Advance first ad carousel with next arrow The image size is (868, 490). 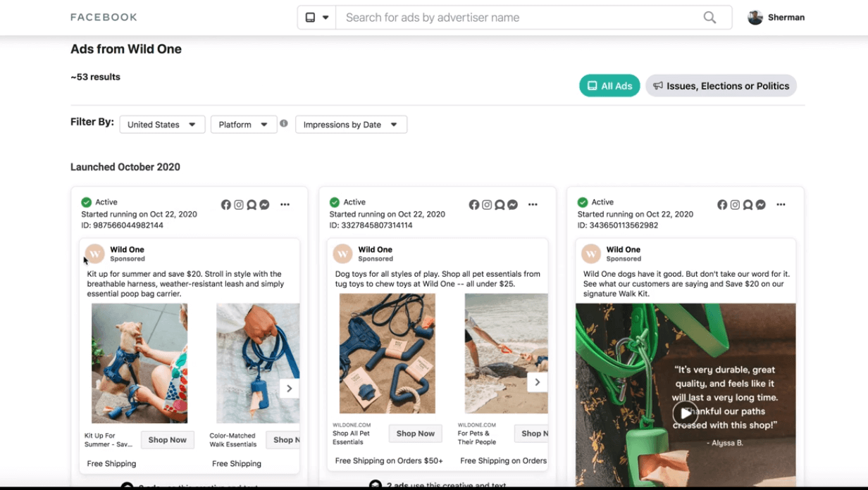click(289, 389)
